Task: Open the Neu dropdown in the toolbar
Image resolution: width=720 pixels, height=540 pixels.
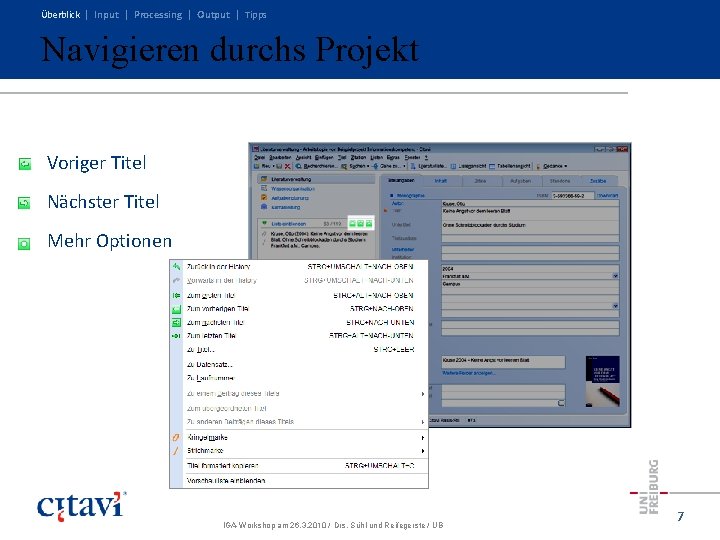Action: [274, 166]
